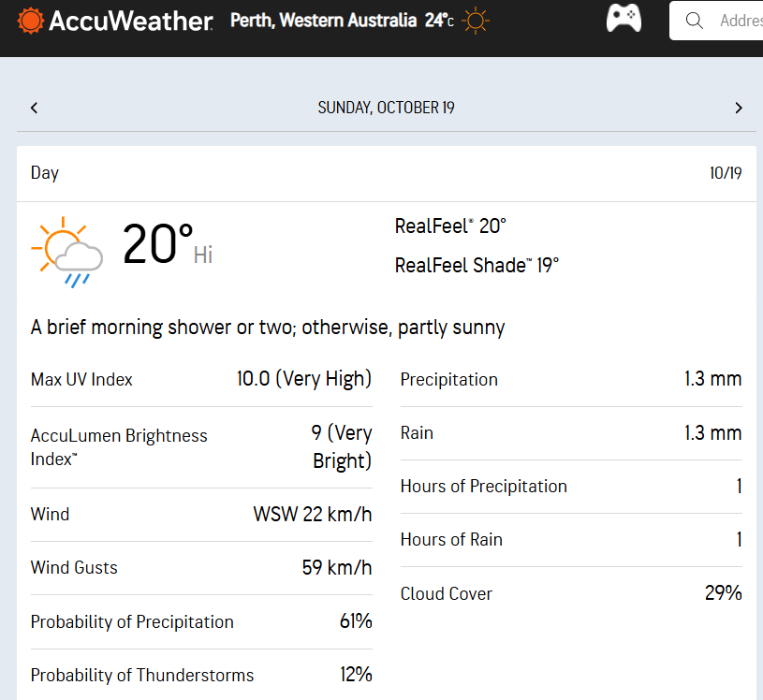Click the magnifying glass search icon
The width and height of the screenshot is (763, 700).
pos(695,21)
